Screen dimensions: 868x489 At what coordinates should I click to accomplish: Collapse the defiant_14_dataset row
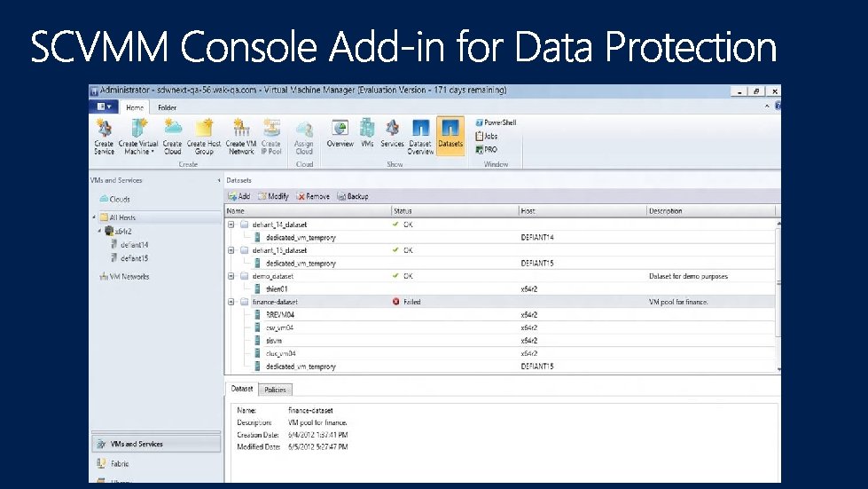[231, 225]
